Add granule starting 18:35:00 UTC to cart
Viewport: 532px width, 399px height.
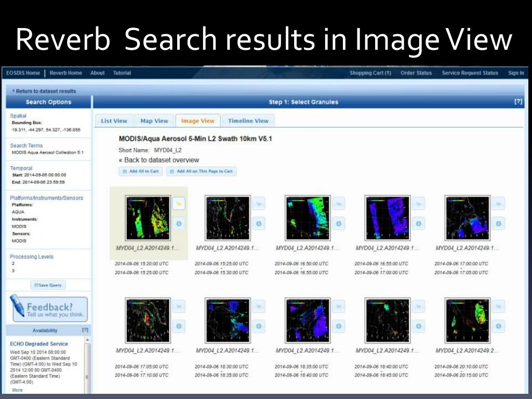(x=339, y=307)
